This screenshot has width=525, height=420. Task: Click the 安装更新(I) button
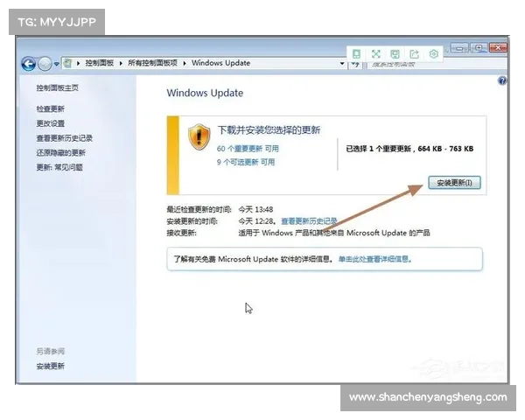[454, 183]
